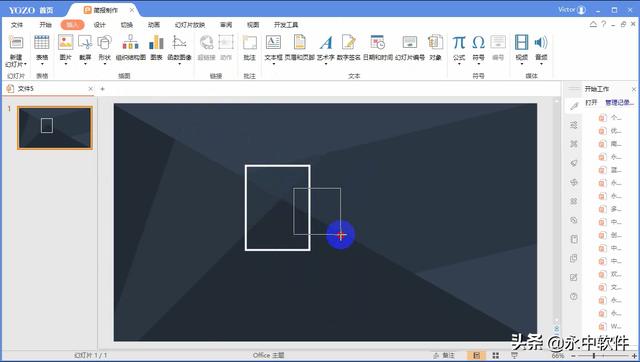This screenshot has height=362, width=640.
Task: Insert a bar chart with 图表
Action: click(x=156, y=42)
